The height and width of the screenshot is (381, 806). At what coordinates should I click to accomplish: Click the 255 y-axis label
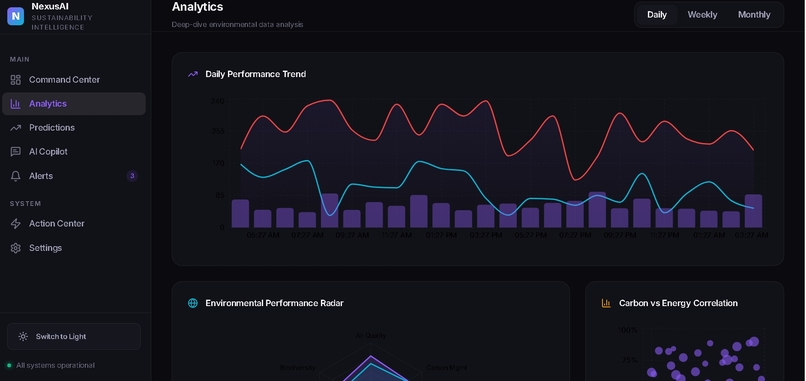tap(217, 131)
